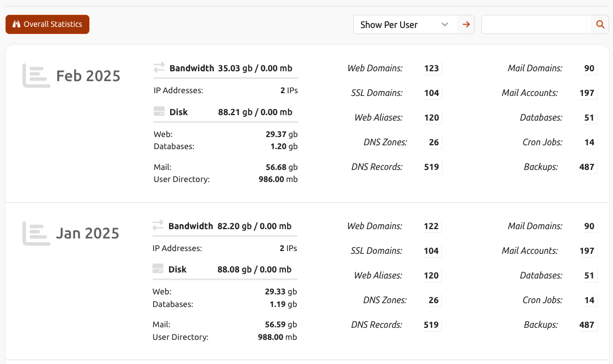Click Feb mail usage 56.68 gb

coord(282,167)
